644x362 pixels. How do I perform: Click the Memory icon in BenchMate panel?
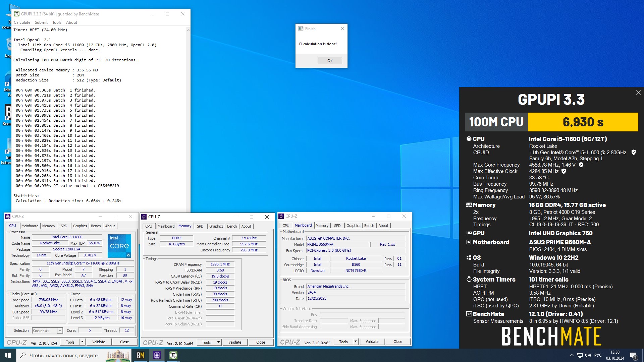point(469,205)
